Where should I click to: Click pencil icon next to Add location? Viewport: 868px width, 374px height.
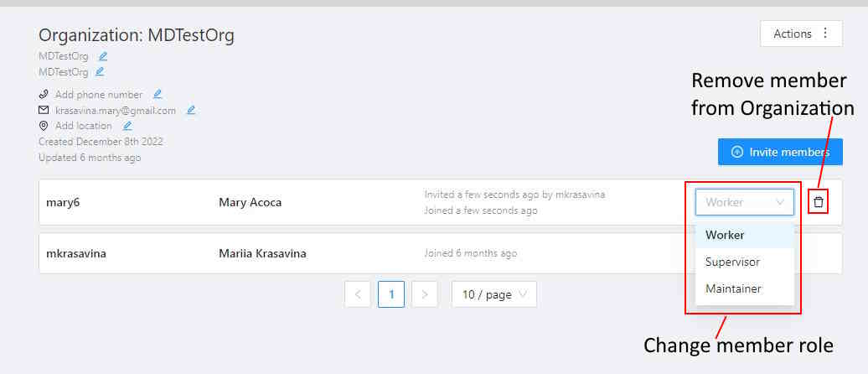[x=127, y=126]
